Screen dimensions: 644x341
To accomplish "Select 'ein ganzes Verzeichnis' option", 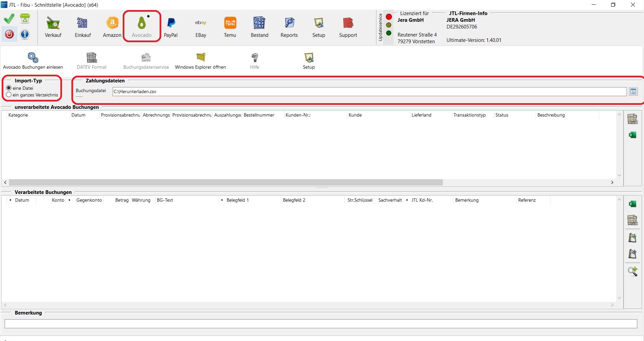I will pyautogui.click(x=9, y=95).
